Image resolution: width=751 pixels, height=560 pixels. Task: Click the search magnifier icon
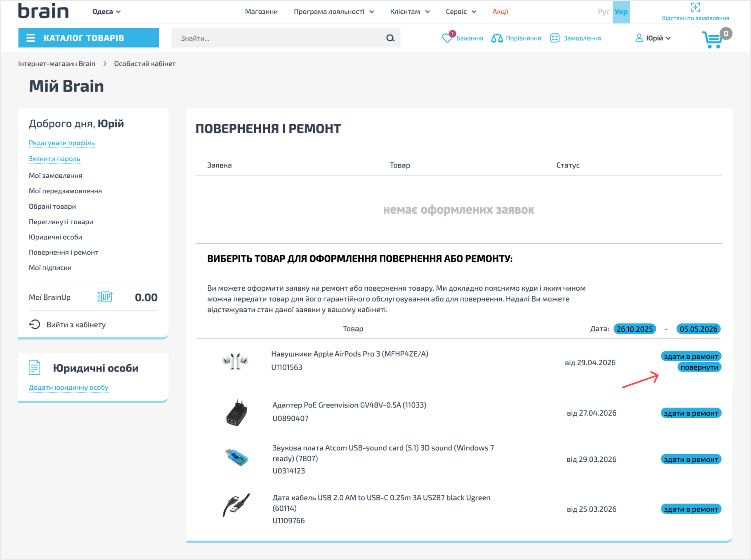coord(390,38)
